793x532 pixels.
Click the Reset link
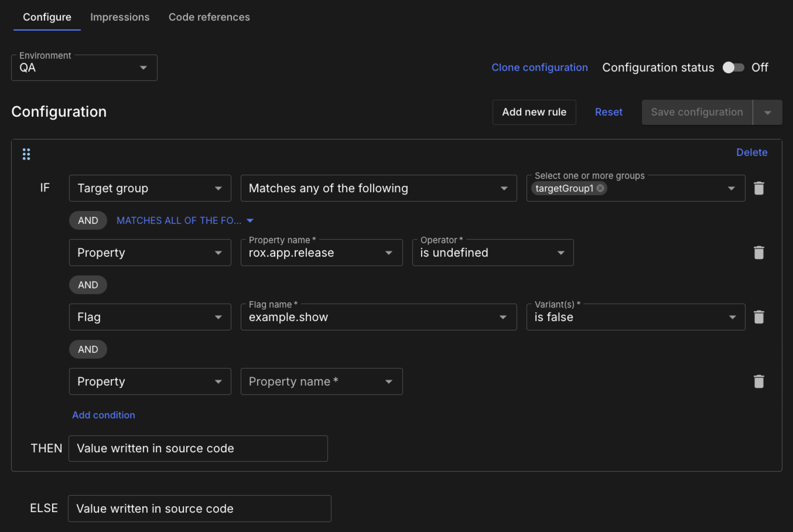tap(608, 112)
